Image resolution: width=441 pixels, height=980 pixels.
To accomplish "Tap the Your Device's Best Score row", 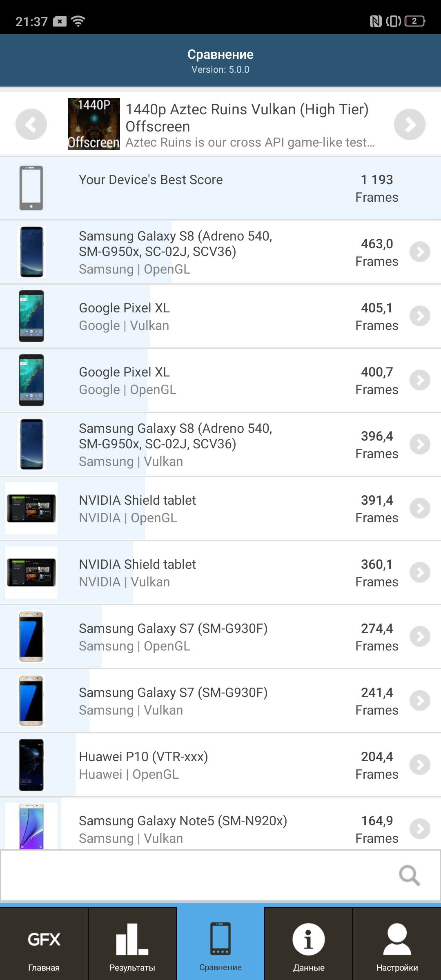I will [x=220, y=188].
